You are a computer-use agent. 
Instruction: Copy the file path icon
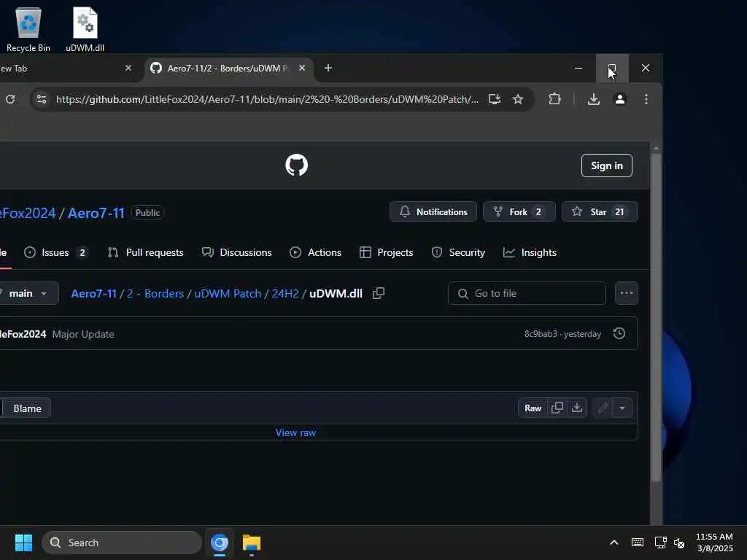(379, 293)
